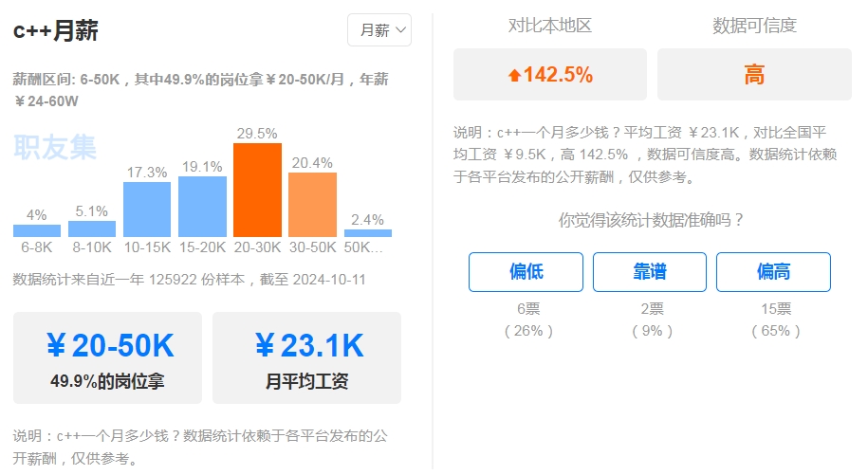Click the c++月薪 heading
868x475 pixels.
point(56,31)
